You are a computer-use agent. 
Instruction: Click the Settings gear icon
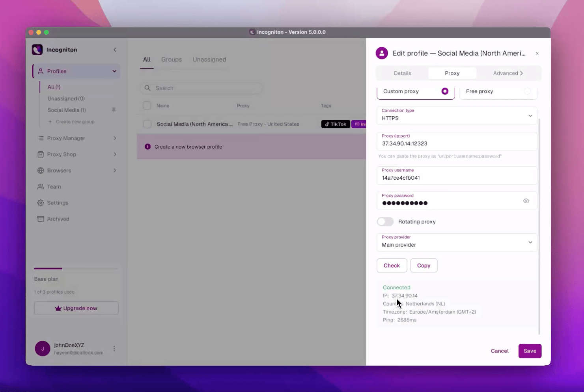(x=41, y=203)
